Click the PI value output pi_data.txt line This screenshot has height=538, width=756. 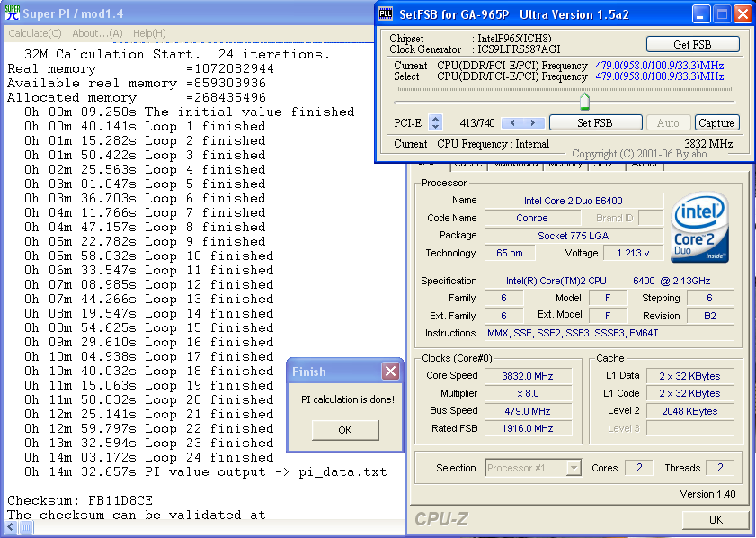click(x=205, y=471)
